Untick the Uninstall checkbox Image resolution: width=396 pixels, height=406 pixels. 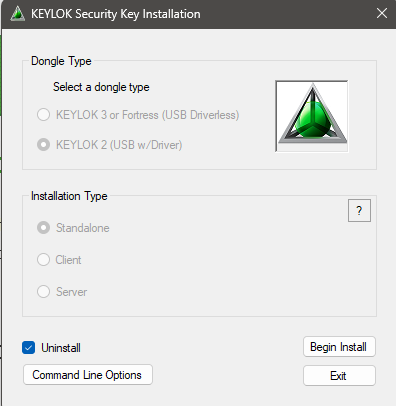(29, 348)
